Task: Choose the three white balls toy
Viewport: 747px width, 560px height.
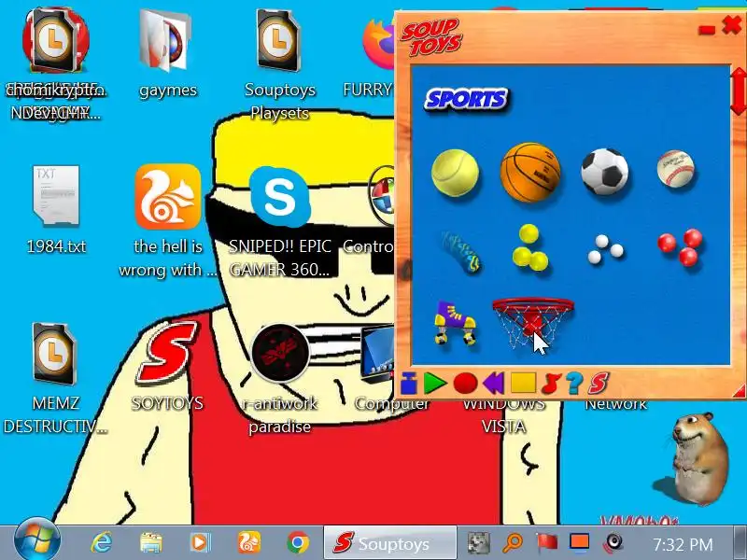Action: [x=604, y=249]
